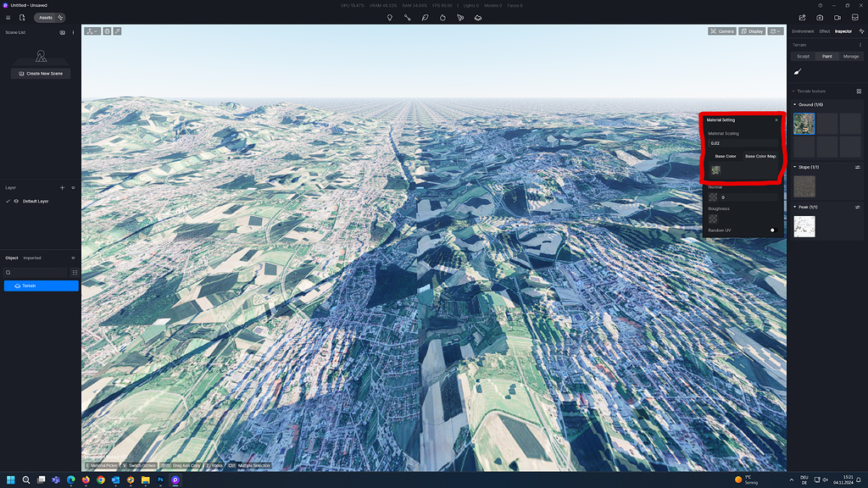Collapse the Peak texture section

[794, 207]
